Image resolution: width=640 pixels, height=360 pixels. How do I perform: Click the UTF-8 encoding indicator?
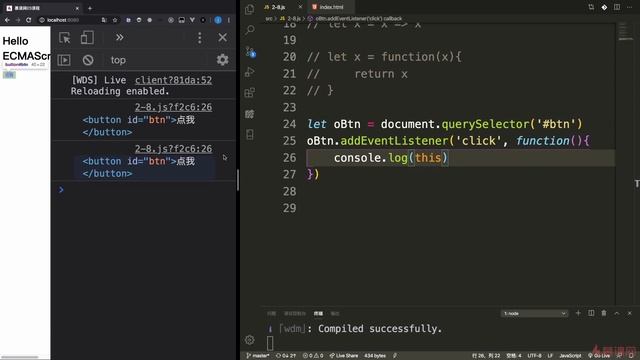[534, 356]
